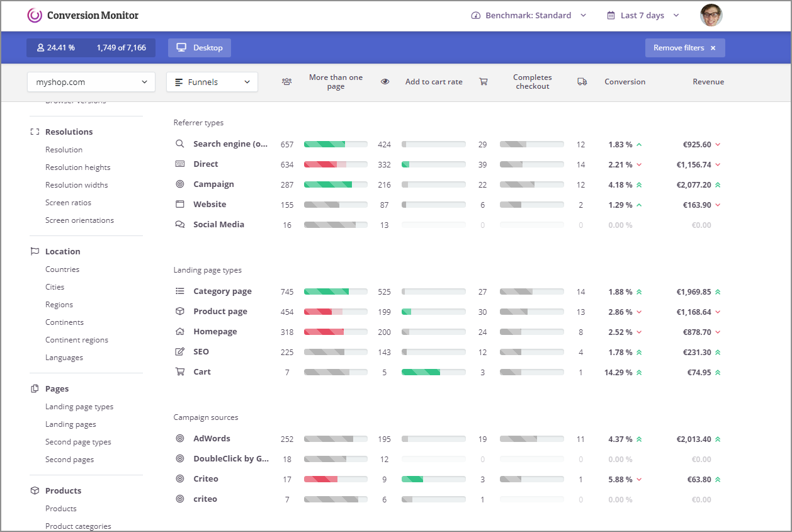Click the Cart icon in Landing page types
This screenshot has width=792, height=532.
(x=179, y=371)
